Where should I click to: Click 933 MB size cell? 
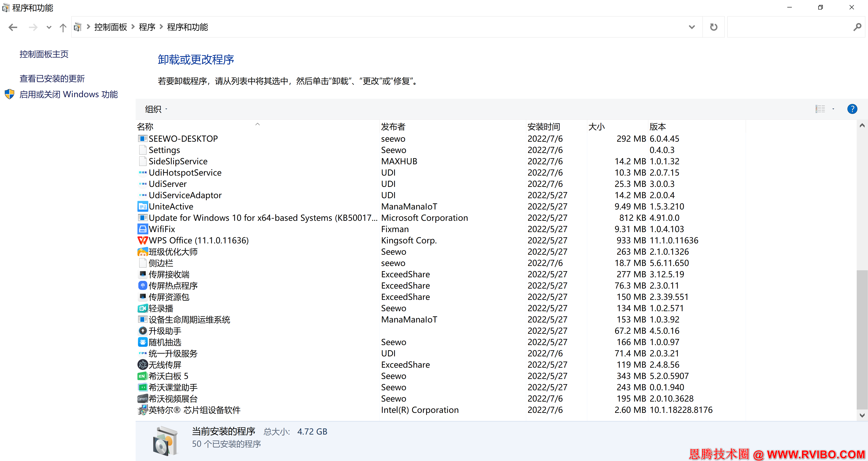coord(631,240)
